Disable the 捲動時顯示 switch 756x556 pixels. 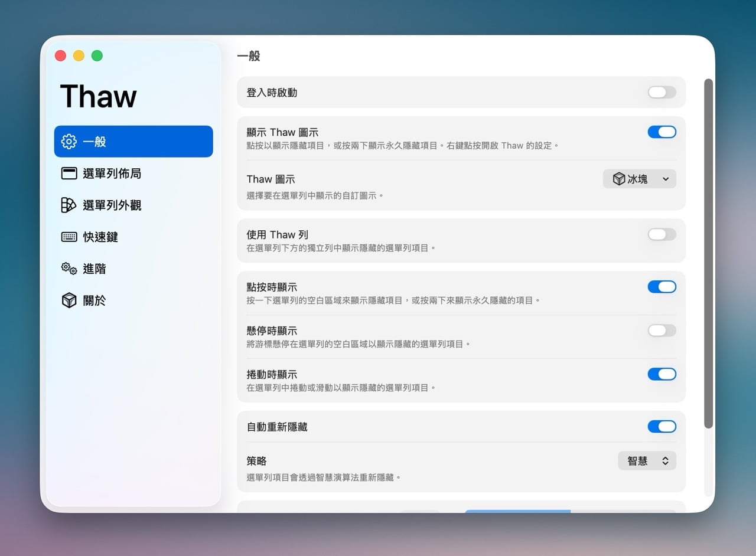coord(661,374)
